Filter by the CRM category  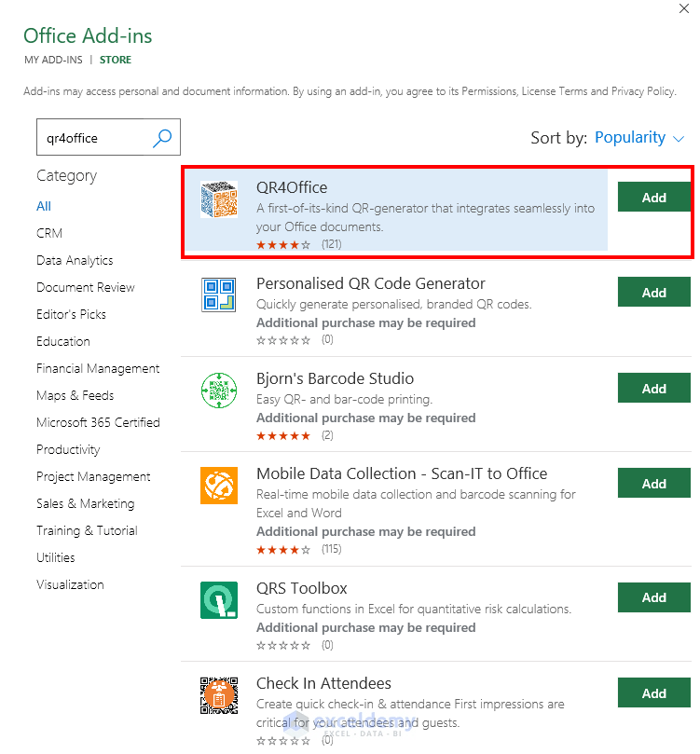pyautogui.click(x=48, y=233)
